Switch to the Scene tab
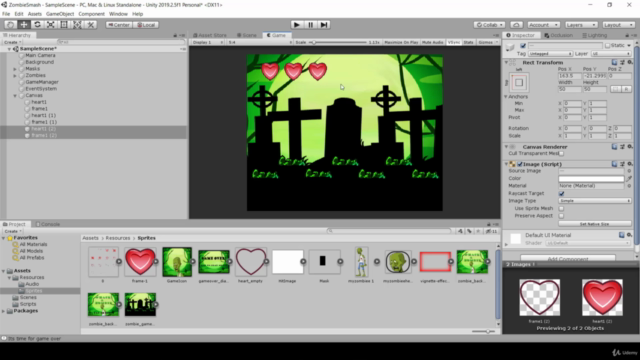Image resolution: width=640 pixels, height=360 pixels. [247, 35]
